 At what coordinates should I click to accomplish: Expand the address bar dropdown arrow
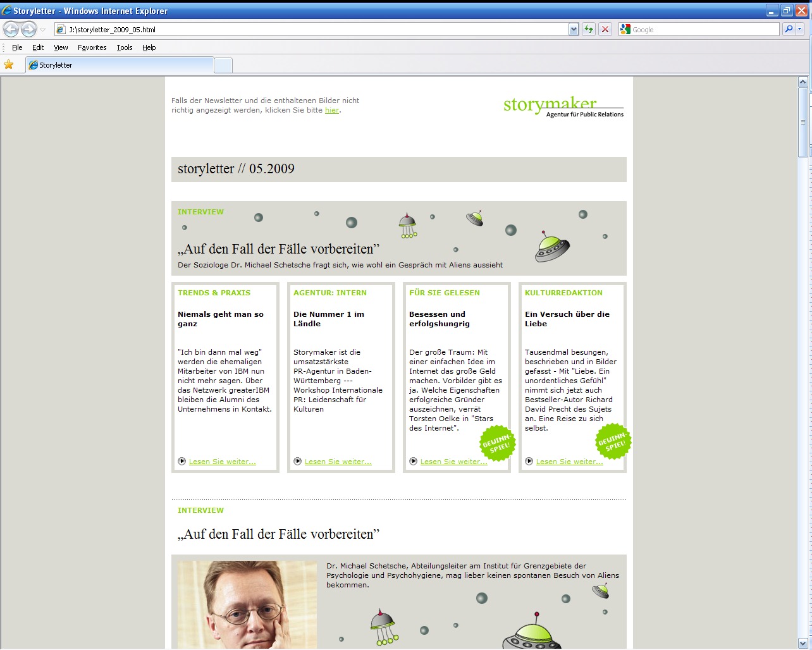click(574, 29)
